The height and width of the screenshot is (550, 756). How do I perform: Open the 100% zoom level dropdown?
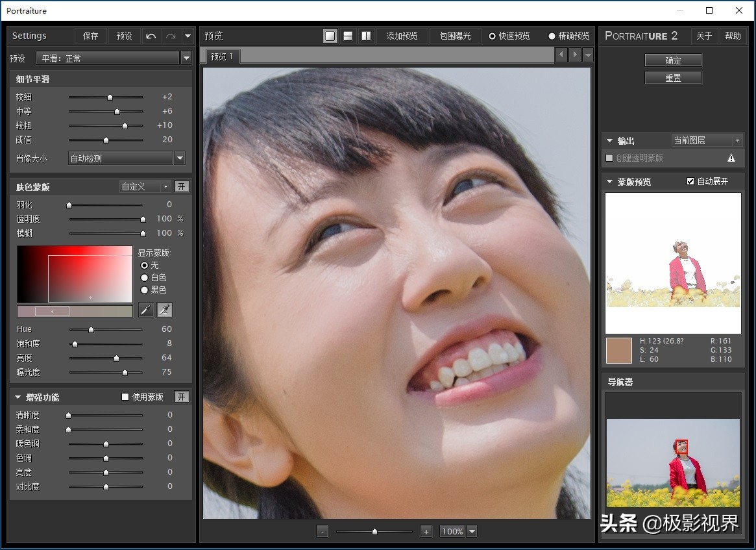[x=472, y=531]
